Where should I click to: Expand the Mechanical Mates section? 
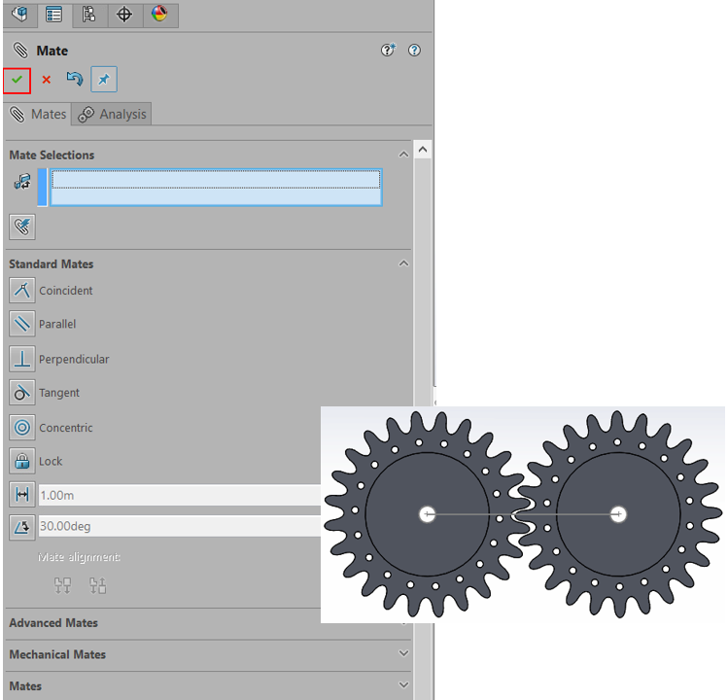click(403, 653)
